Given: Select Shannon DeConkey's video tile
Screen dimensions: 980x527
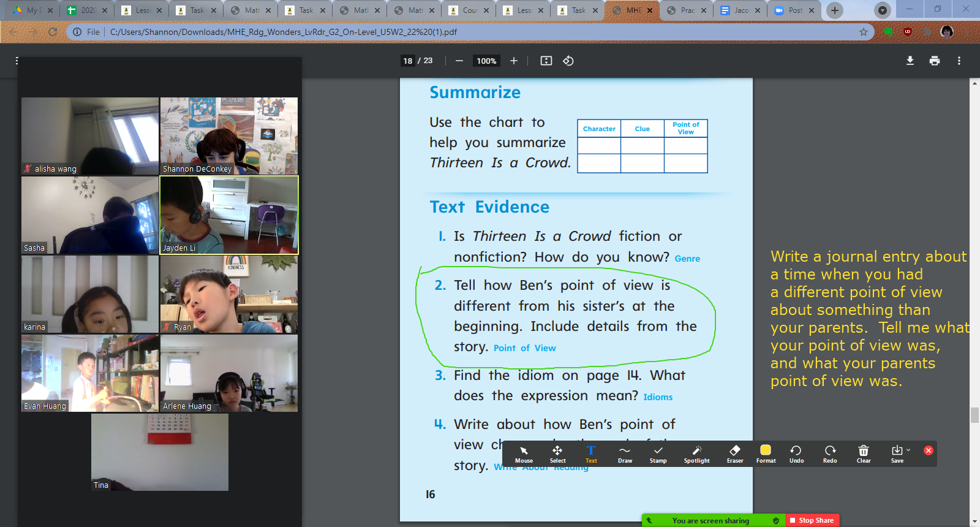Looking at the screenshot, I should pyautogui.click(x=229, y=136).
